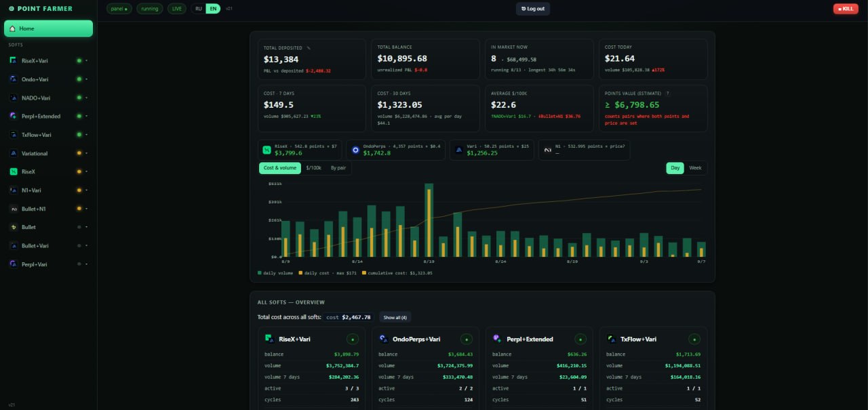Viewport: 868px width, 410px height.
Task: Click the RiseX icon in the points chip
Action: pos(267,150)
